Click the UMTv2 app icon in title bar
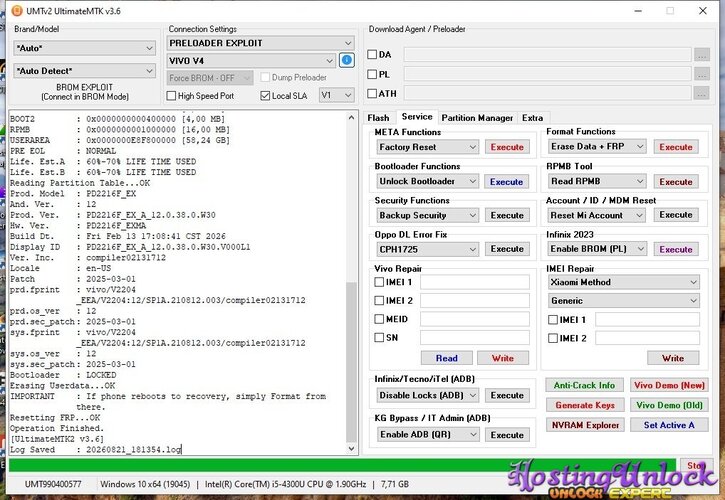725x500 pixels. click(x=17, y=10)
